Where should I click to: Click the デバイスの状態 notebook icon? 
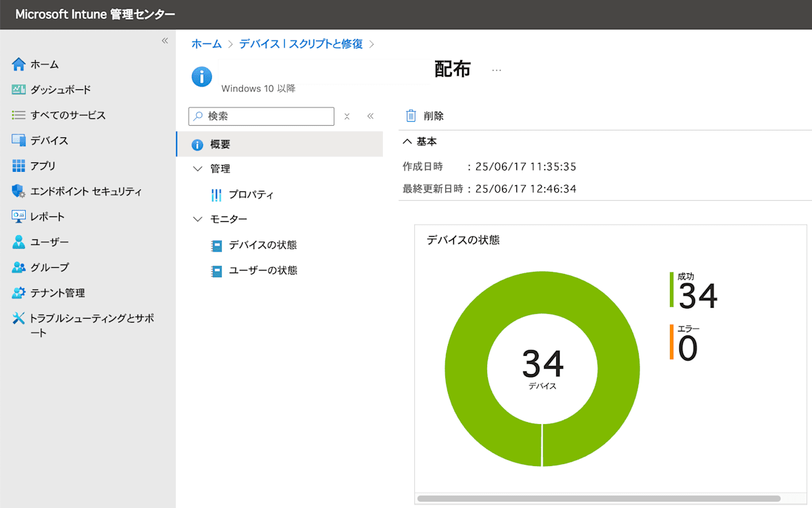click(x=217, y=246)
